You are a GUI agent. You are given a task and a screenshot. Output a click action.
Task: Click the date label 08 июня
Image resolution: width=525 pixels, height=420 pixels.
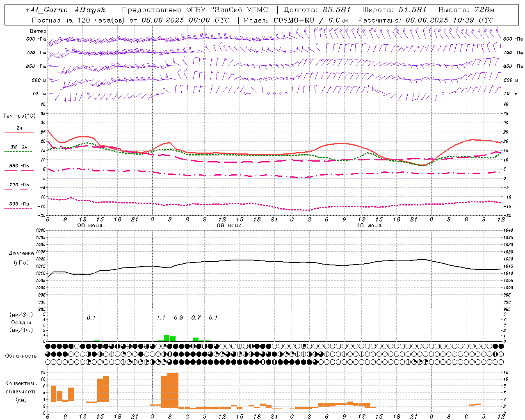(90, 226)
